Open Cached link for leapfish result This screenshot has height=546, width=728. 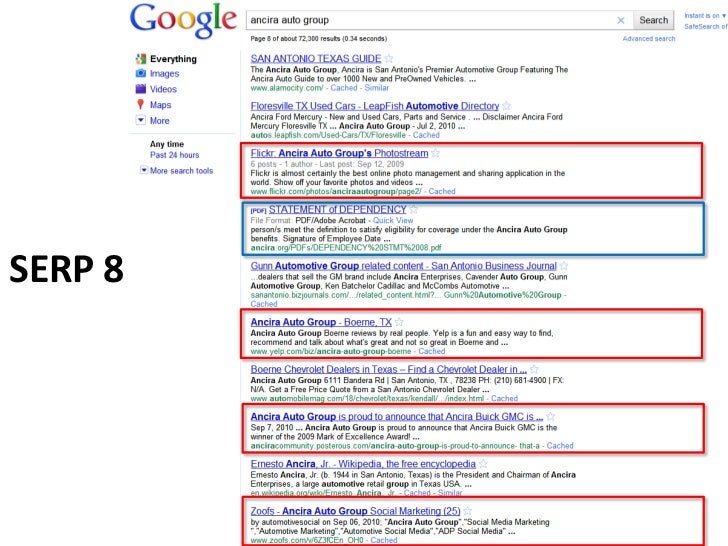point(426,135)
